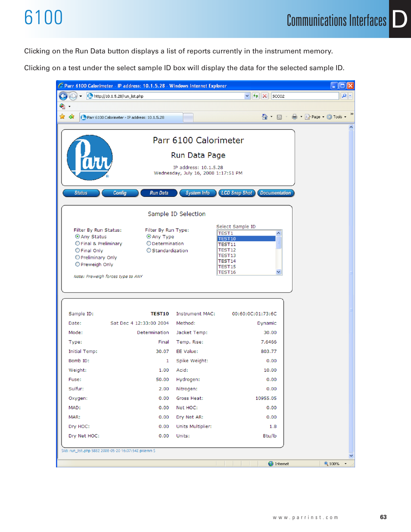Open the Tools menu dropdown
Viewport: 411px width, 532px height.
pos(336,117)
